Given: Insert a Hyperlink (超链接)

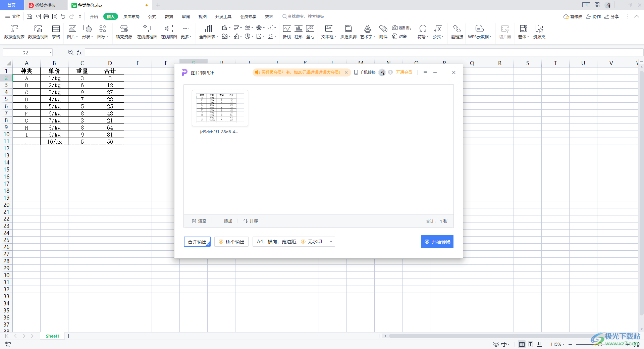Looking at the screenshot, I should (x=457, y=32).
